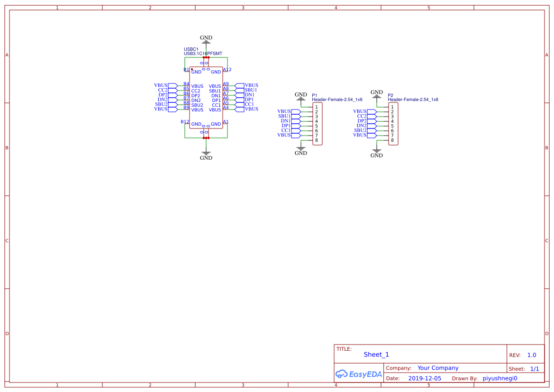Select the P1 Header-Female-2.54_1x8 symbol
The image size is (554, 392).
pos(317,124)
